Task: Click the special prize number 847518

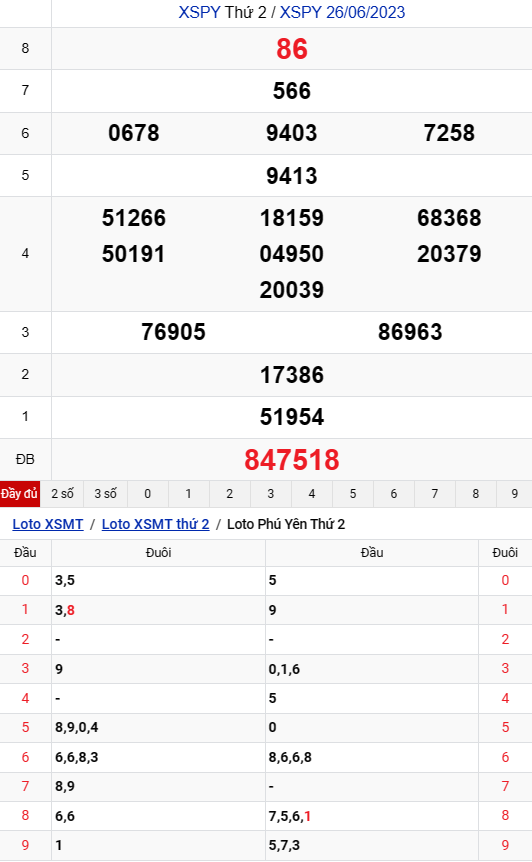Action: point(292,460)
